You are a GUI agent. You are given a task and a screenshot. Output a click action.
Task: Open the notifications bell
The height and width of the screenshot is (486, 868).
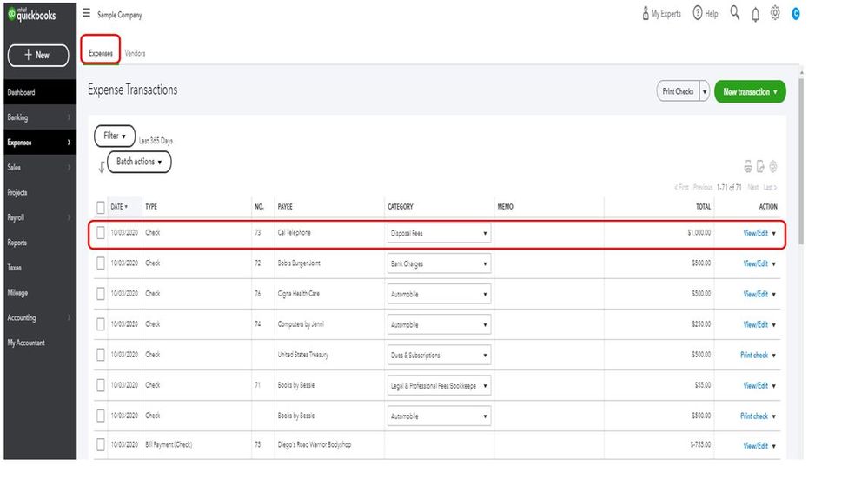point(755,14)
